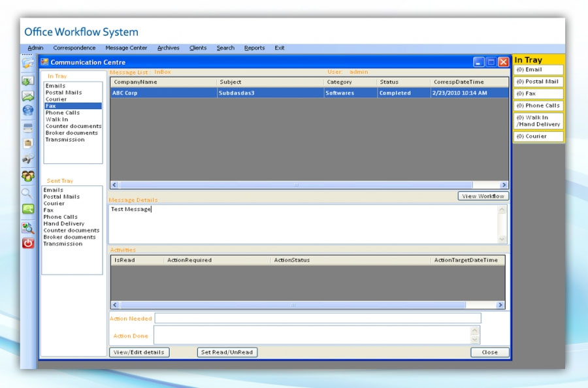This screenshot has height=388, width=588.
Task: Click the blue globe icon in sidebar
Action: pyautogui.click(x=27, y=110)
